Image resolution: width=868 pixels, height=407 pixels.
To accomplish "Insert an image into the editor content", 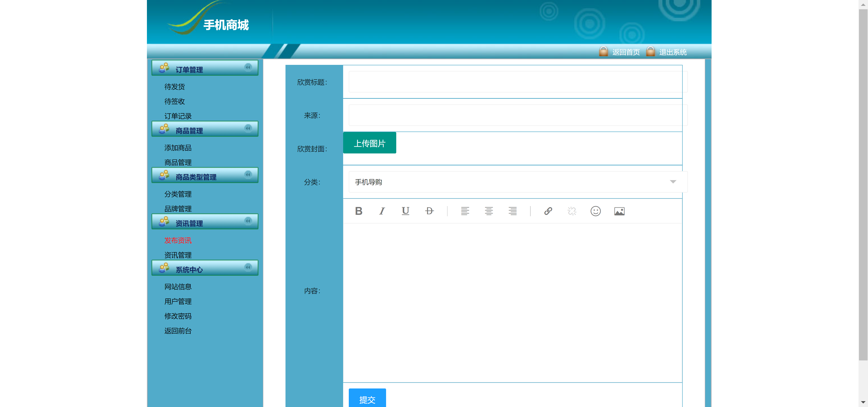I will pos(619,211).
